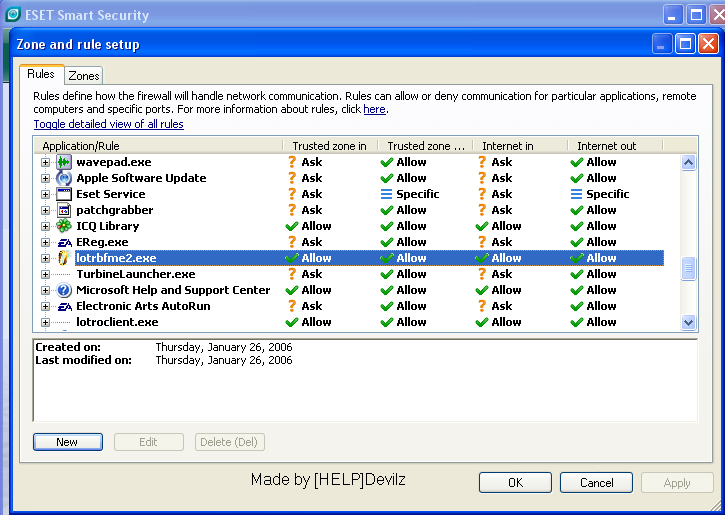Click the disabled Edit button
This screenshot has height=515, width=725.
(149, 442)
